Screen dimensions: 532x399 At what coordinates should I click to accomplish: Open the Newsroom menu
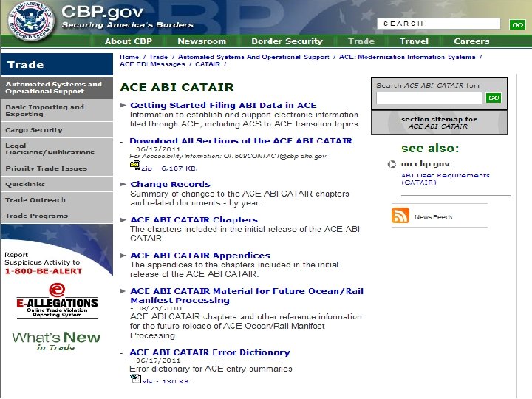point(202,41)
